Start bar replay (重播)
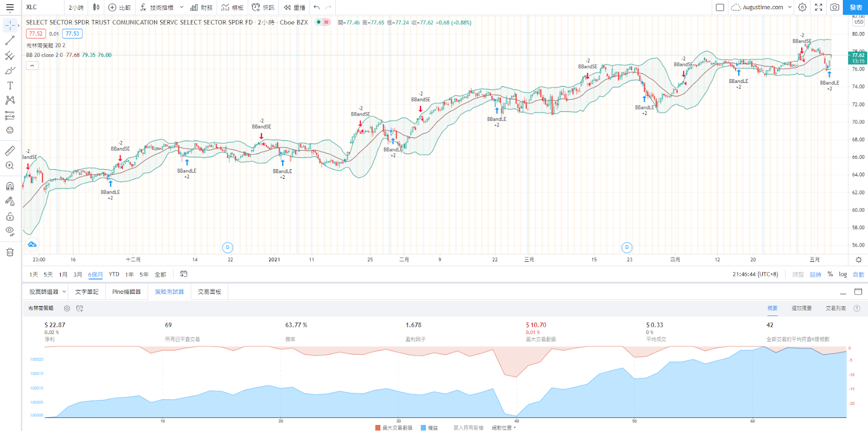Screen dimensions: 868x431 click(x=295, y=7)
